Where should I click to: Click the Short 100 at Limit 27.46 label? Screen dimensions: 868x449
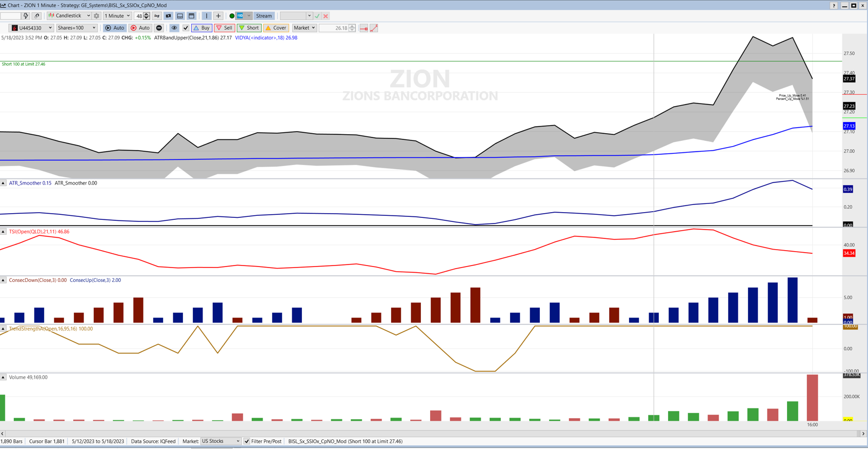(24, 64)
